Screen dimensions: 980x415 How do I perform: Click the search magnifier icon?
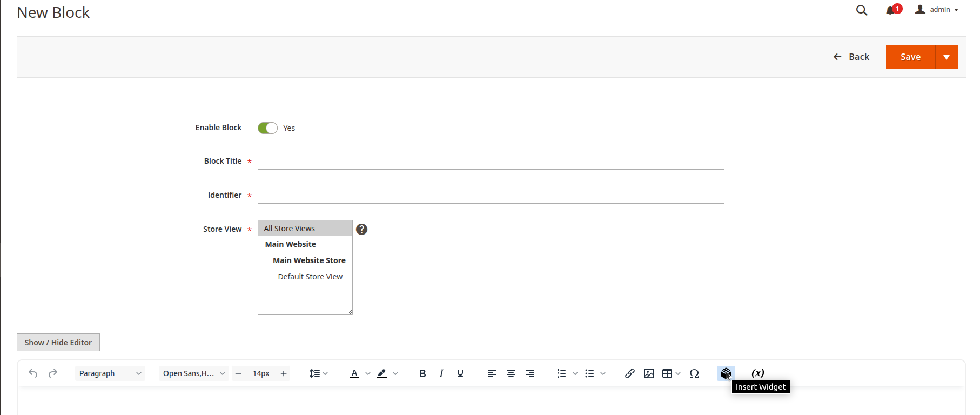tap(862, 10)
